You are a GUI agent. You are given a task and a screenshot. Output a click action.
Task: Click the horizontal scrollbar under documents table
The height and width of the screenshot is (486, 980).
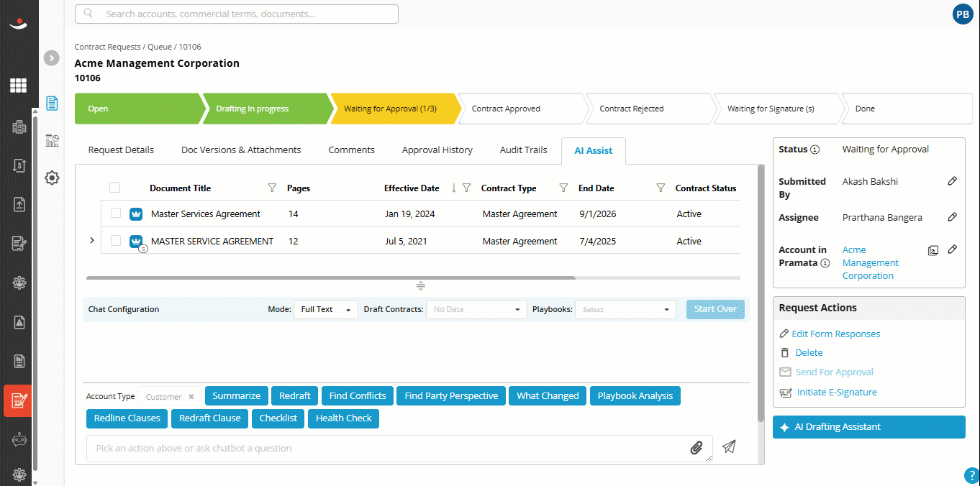[x=331, y=278]
